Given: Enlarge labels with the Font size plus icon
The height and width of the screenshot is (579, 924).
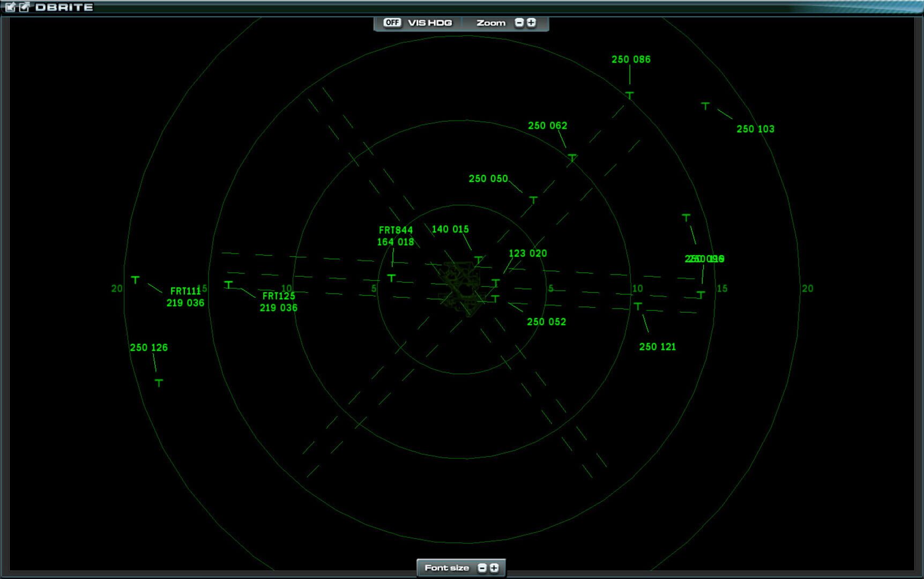Looking at the screenshot, I should coord(494,567).
